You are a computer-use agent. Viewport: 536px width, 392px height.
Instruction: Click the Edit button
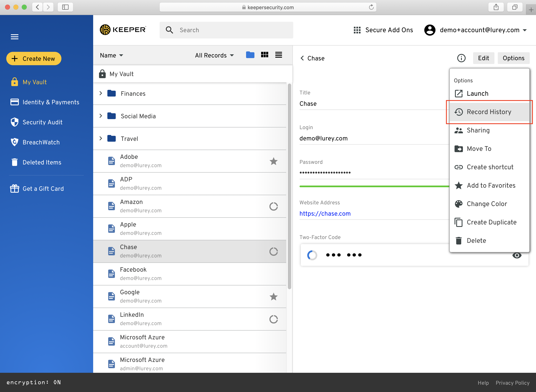[x=484, y=58]
